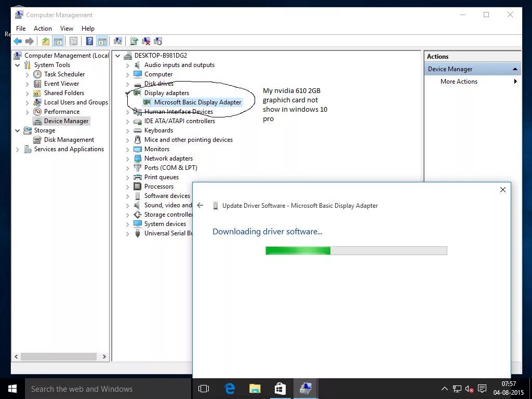The height and width of the screenshot is (399, 532).
Task: Click the console tree horizontal scrollbar thumb
Action: pyautogui.click(x=59, y=357)
